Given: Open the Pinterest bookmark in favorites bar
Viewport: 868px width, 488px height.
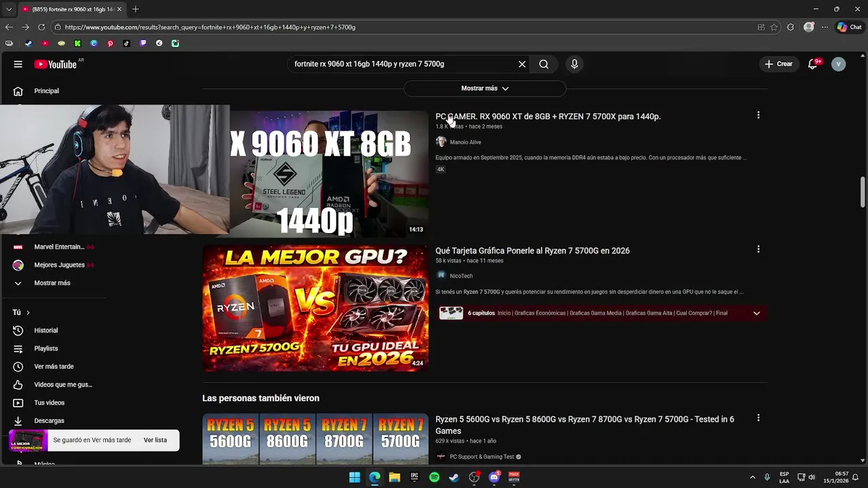Looking at the screenshot, I should click(x=111, y=43).
